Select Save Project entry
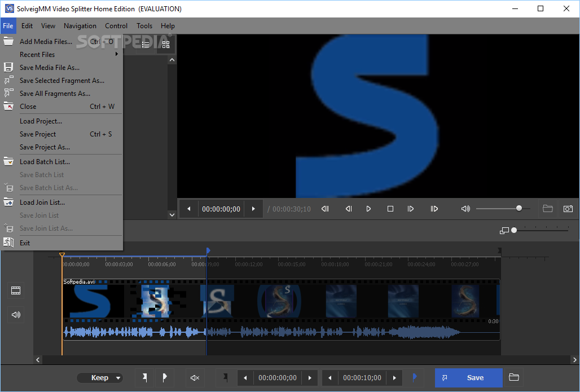580x392 pixels. coord(61,134)
